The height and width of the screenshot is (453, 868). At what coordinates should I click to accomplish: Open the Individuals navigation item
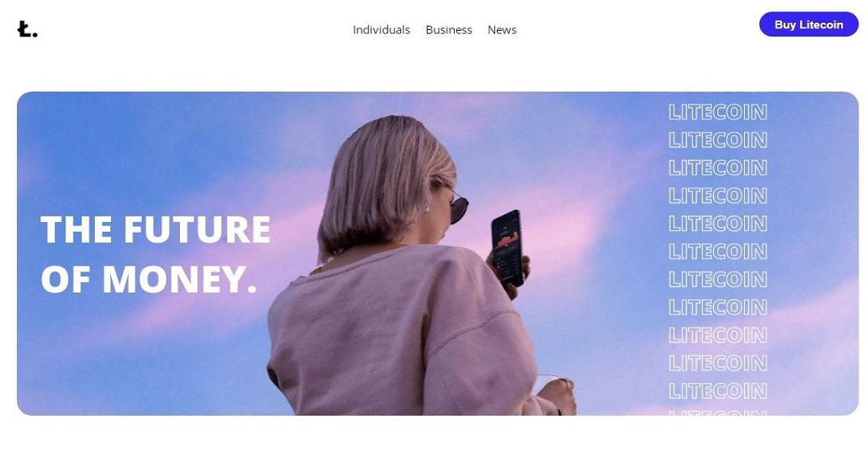[382, 30]
